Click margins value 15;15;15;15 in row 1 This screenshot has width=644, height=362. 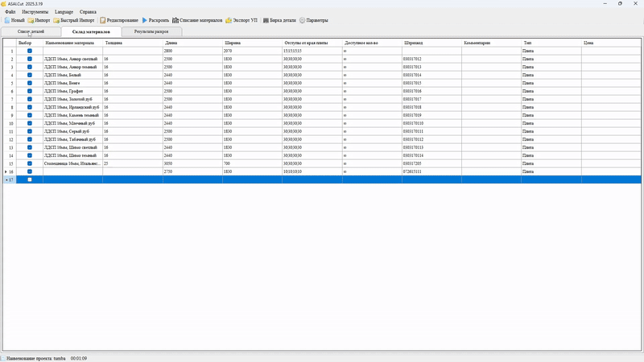click(312, 51)
